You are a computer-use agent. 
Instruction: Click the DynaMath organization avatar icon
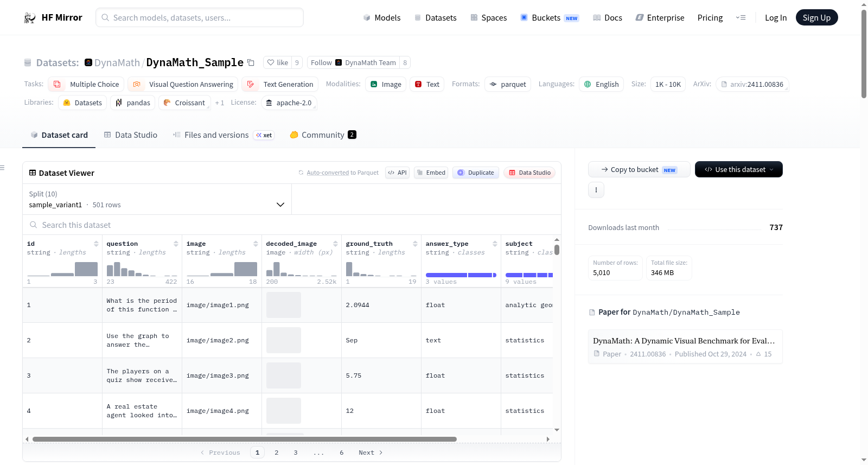coord(88,62)
